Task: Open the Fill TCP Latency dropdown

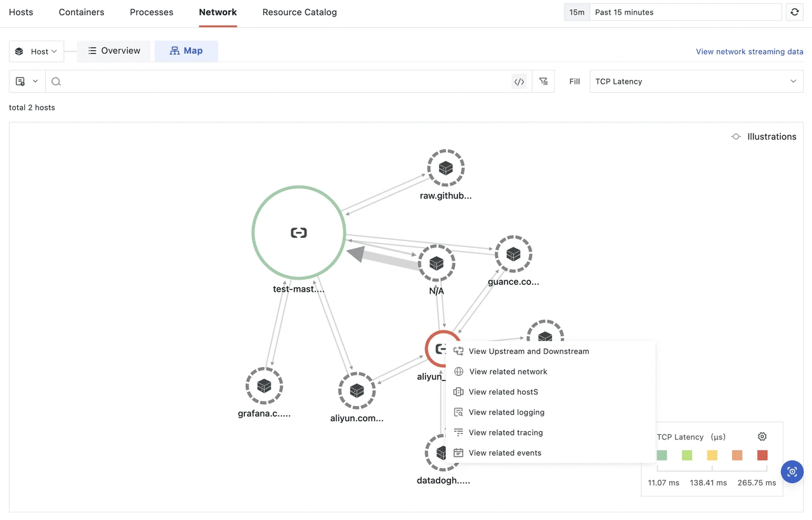Action: [x=696, y=81]
